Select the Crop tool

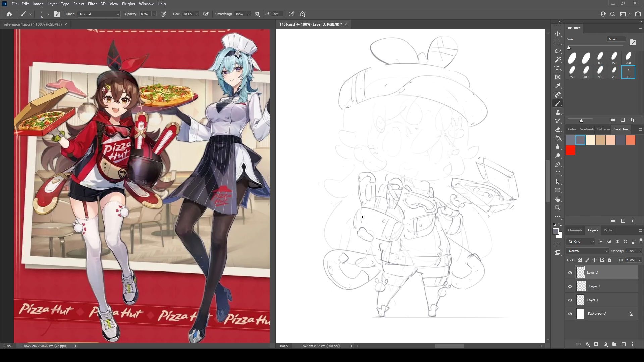click(558, 69)
